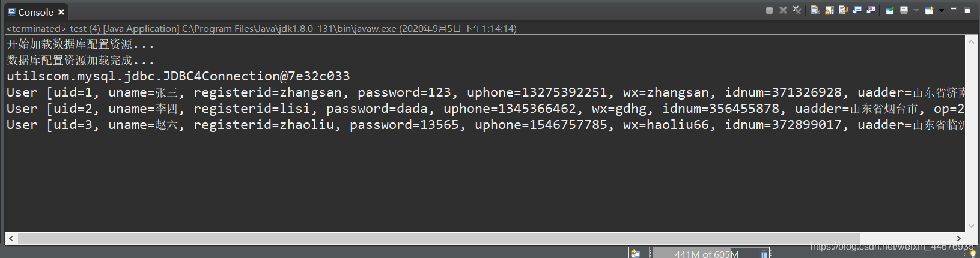Run garbage collector trash icon
980x258 pixels.
point(764,254)
